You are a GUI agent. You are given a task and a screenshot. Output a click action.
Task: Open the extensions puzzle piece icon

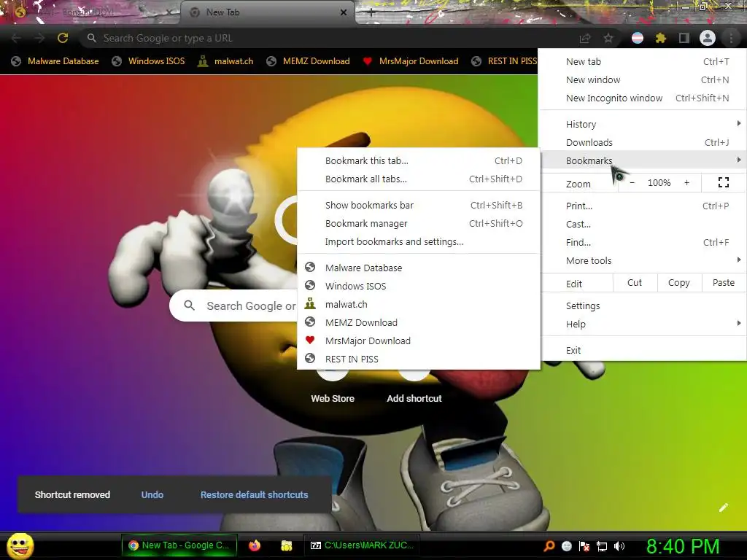660,38
